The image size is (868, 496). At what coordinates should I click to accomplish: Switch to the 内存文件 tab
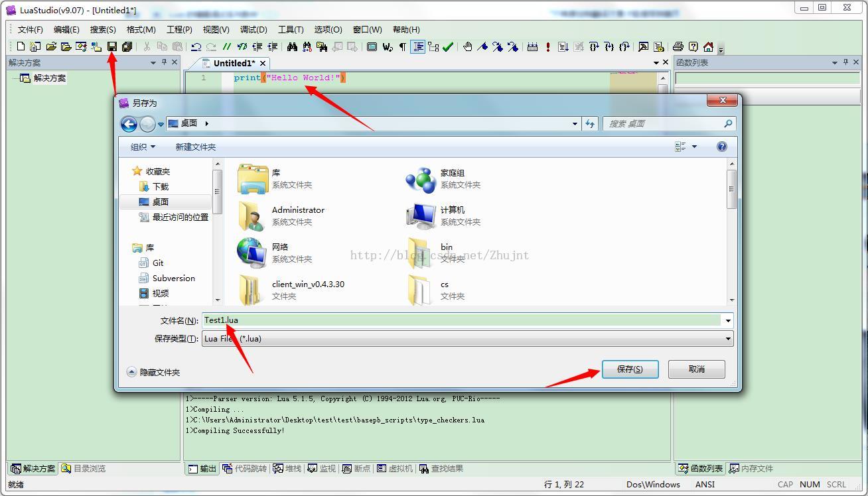coord(751,468)
